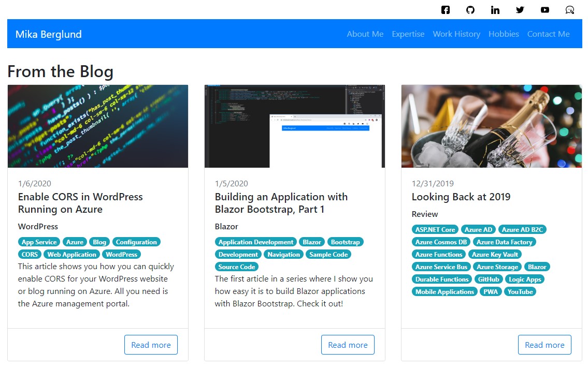Image resolution: width=588 pixels, height=368 pixels.
Task: Click the Logic Apps tag
Action: (525, 279)
